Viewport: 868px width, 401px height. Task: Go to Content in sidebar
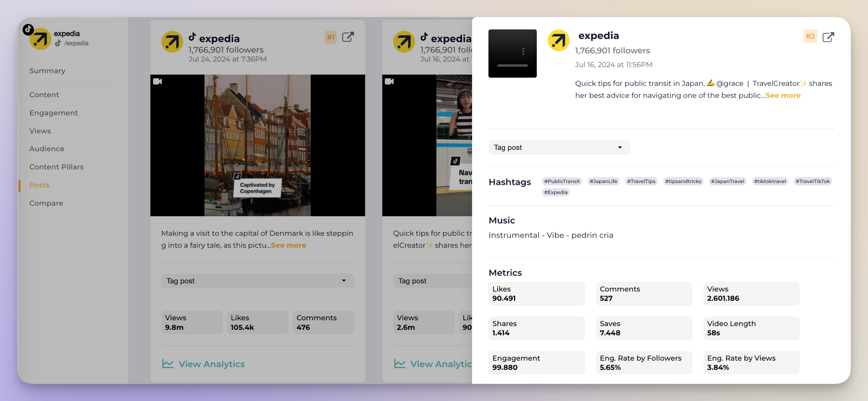pyautogui.click(x=44, y=95)
